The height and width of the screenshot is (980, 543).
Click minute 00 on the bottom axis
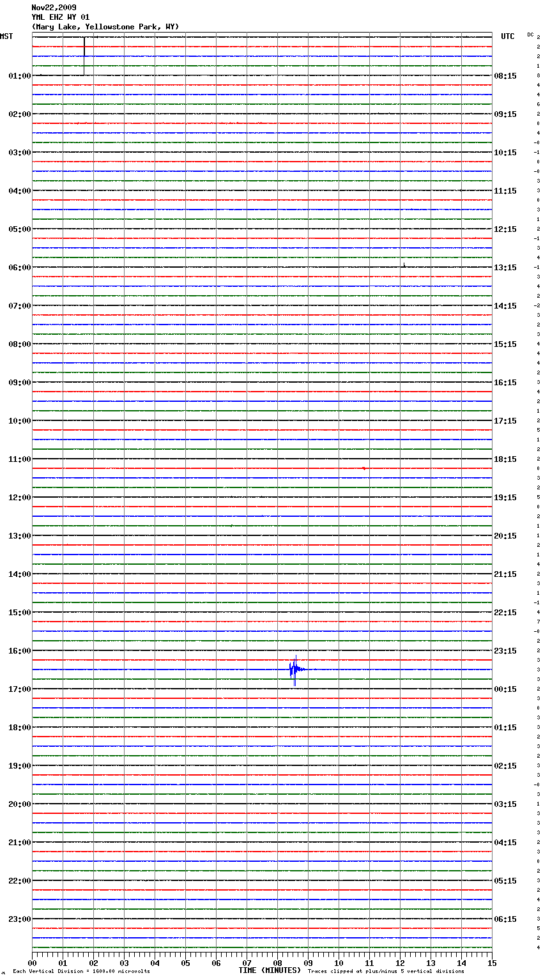[x=32, y=963]
